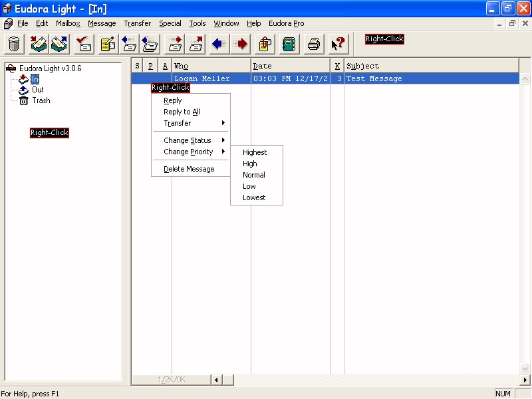This screenshot has height=399, width=532.
Task: Expand the Transfer submenu in context menu
Action: (191, 123)
